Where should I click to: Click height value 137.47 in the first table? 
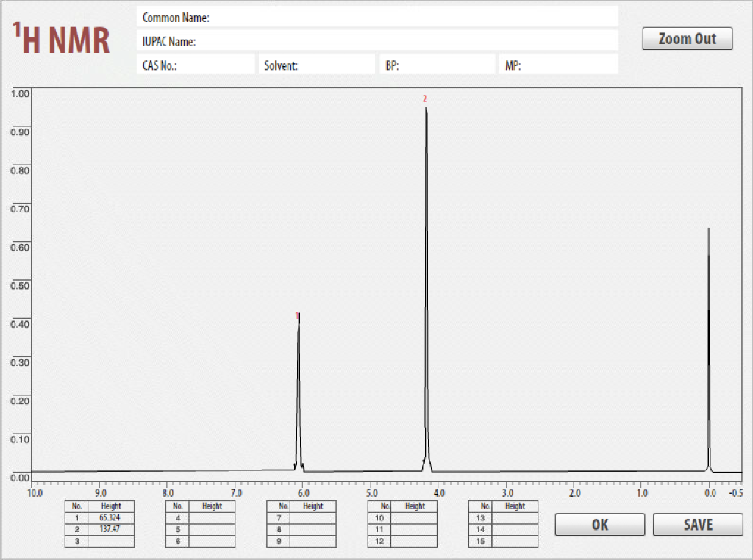coord(110,528)
